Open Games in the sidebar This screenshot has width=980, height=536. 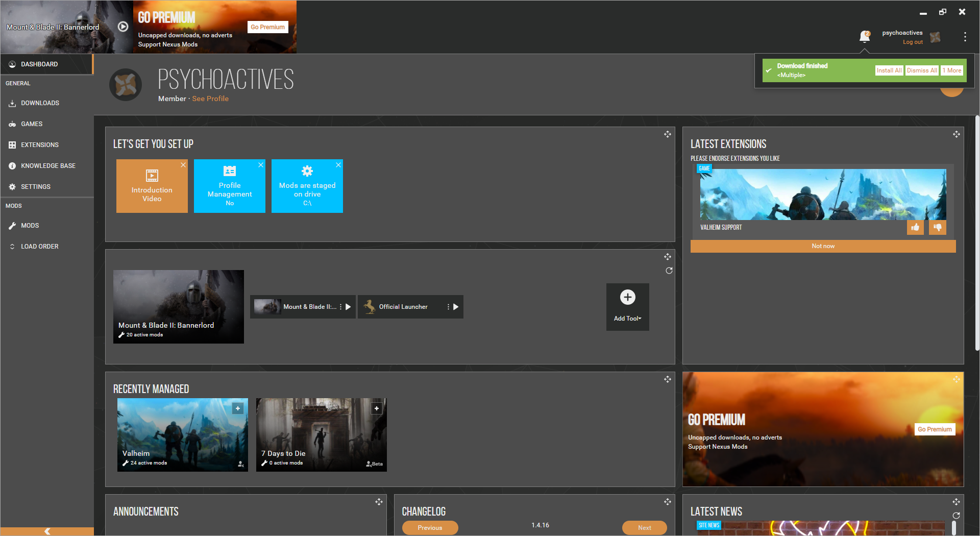[x=47, y=124]
